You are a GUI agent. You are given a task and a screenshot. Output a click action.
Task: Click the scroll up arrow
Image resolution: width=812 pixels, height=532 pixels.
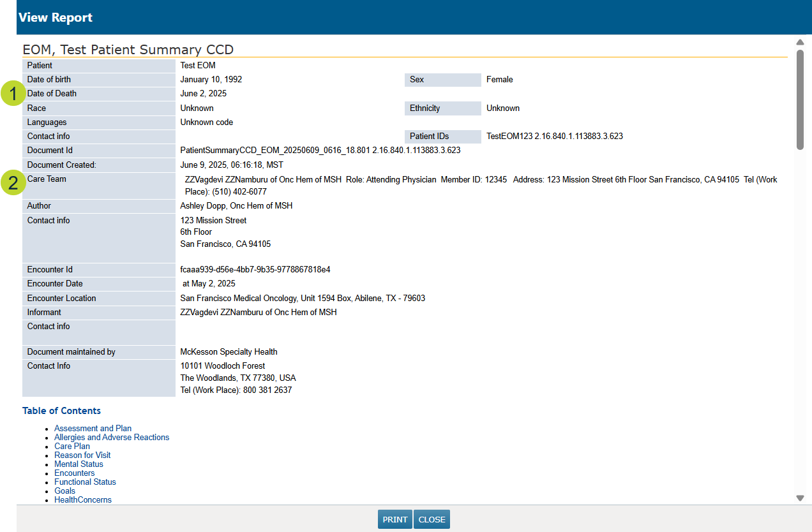point(800,43)
